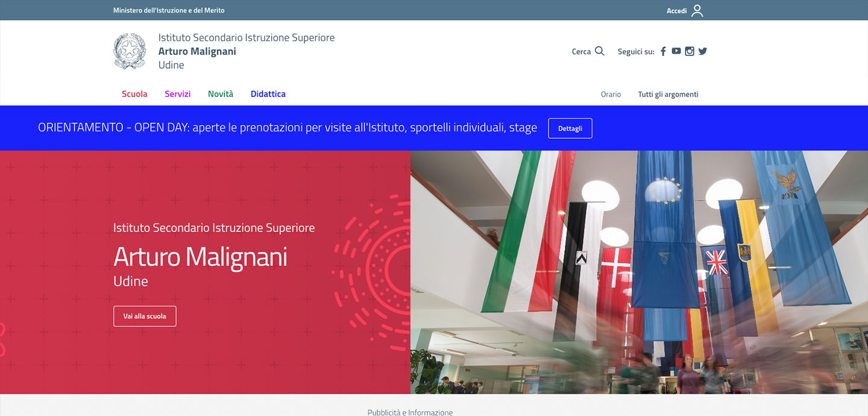The height and width of the screenshot is (416, 868).
Task: Click the Italian Republic emblem logo
Action: click(x=130, y=51)
